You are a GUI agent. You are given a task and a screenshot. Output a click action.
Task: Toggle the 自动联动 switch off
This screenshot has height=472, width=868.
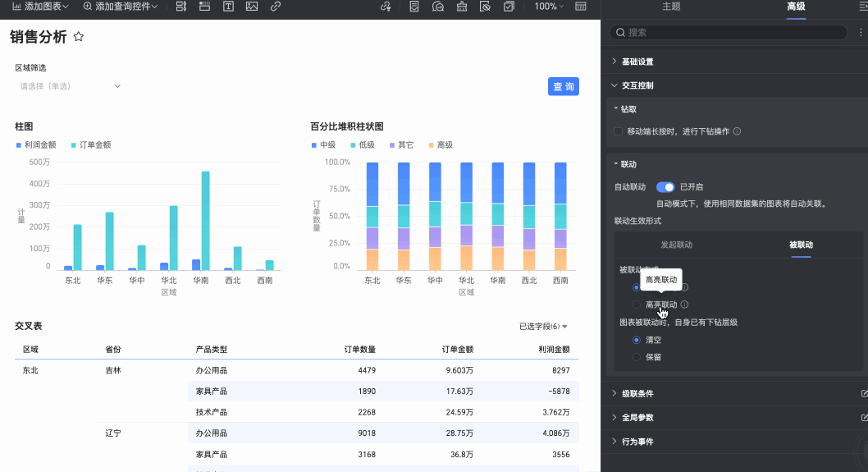click(665, 187)
